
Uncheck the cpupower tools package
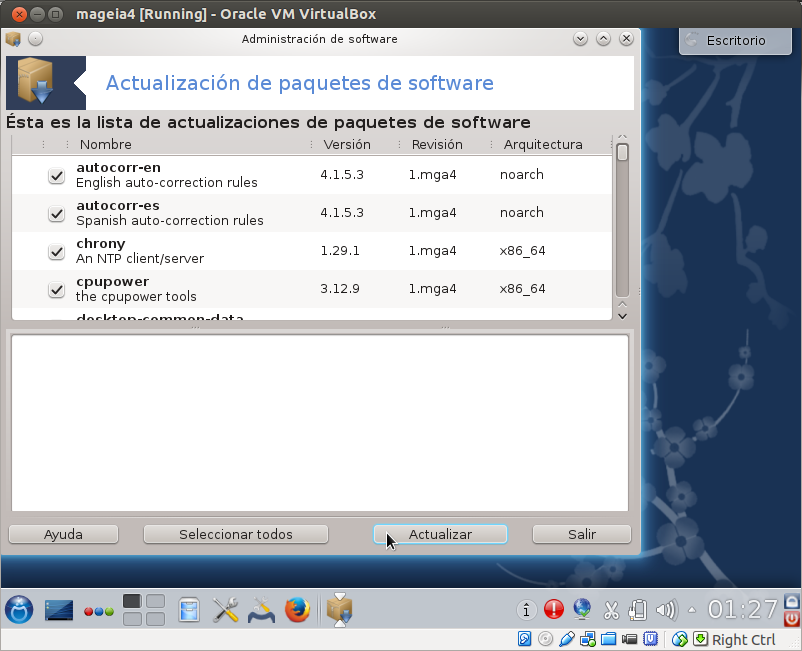point(56,289)
